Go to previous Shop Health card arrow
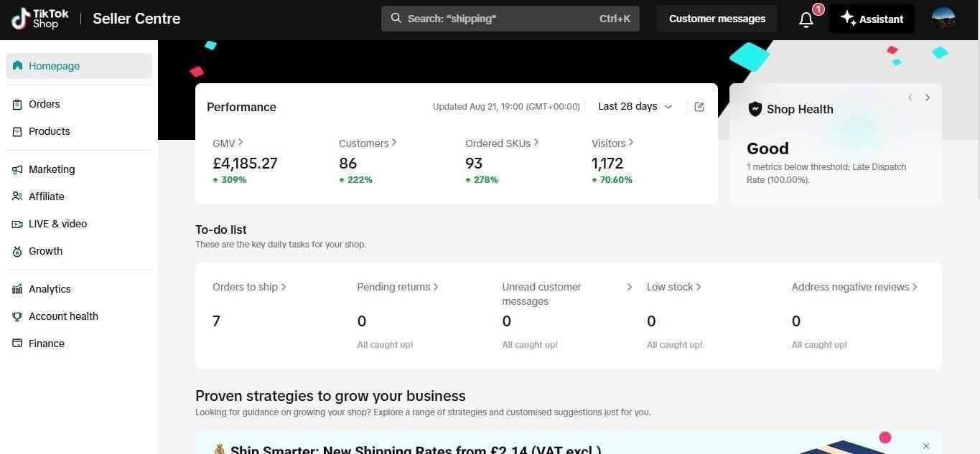Viewport: 980px width, 454px height. point(910,98)
